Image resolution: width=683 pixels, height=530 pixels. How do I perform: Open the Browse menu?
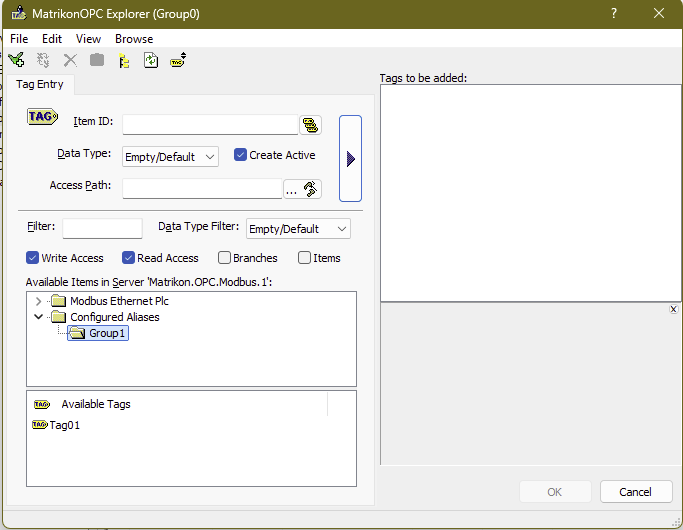coord(134,39)
